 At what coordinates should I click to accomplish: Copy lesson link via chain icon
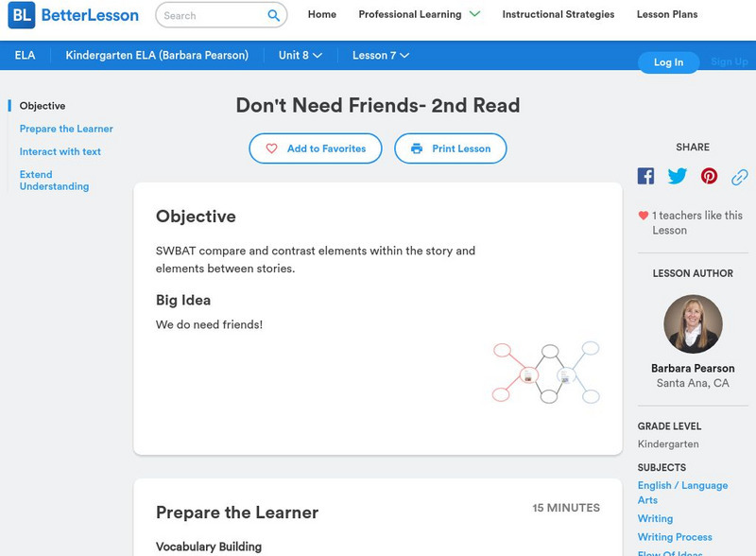click(x=740, y=177)
